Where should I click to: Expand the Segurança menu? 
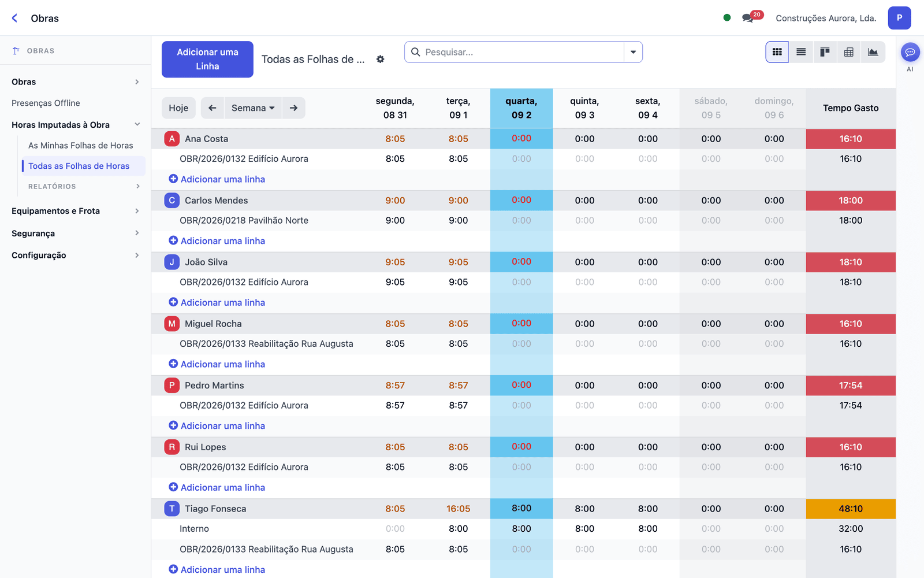75,234
